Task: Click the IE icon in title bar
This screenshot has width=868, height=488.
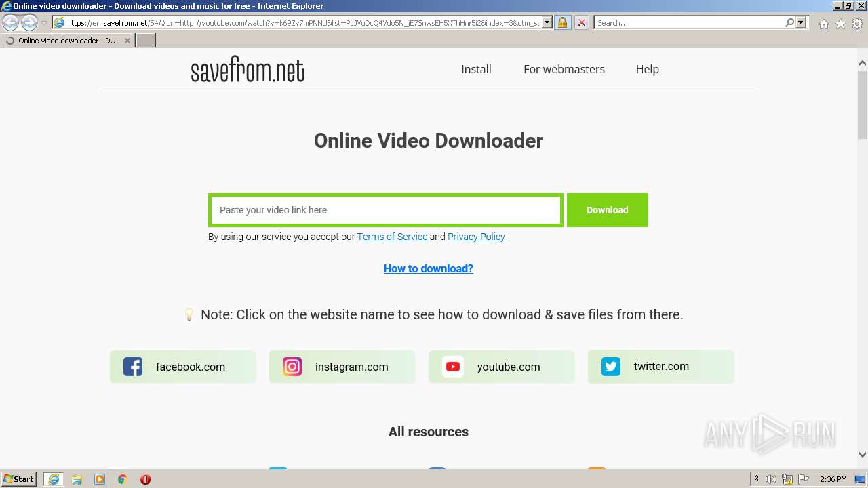Action: pyautogui.click(x=6, y=6)
